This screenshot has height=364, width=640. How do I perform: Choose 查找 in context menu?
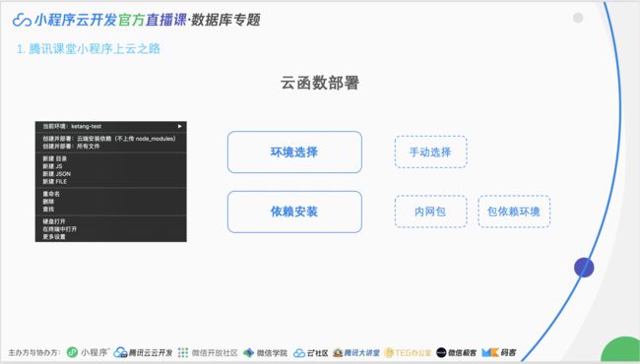[x=48, y=210]
